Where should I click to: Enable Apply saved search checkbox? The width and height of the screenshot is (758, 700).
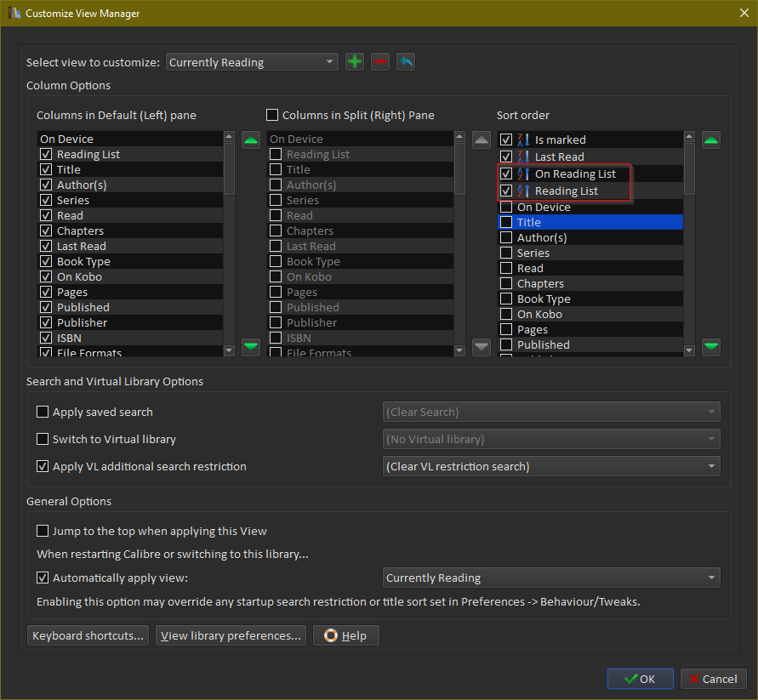pyautogui.click(x=43, y=412)
